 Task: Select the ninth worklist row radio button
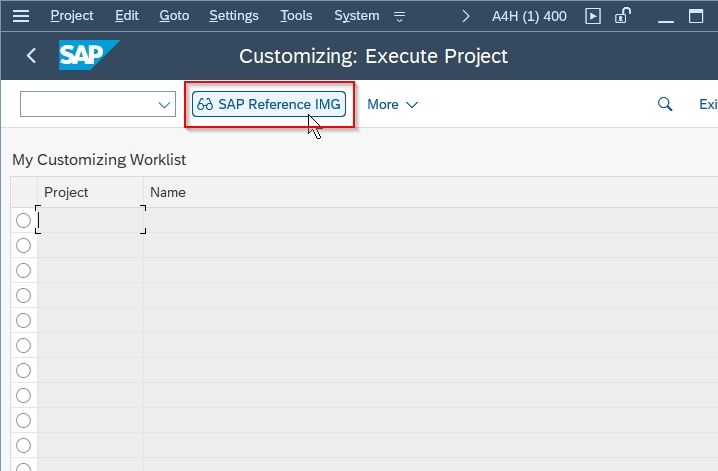pyautogui.click(x=23, y=420)
